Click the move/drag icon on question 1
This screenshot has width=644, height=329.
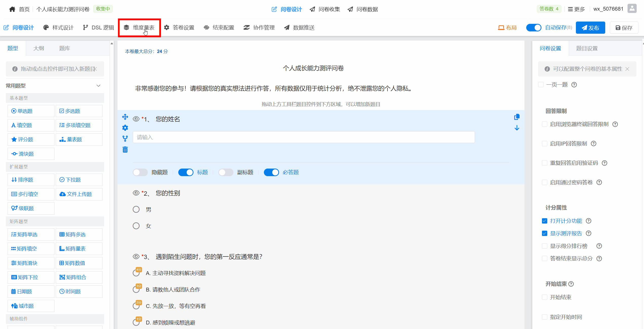pos(125,117)
